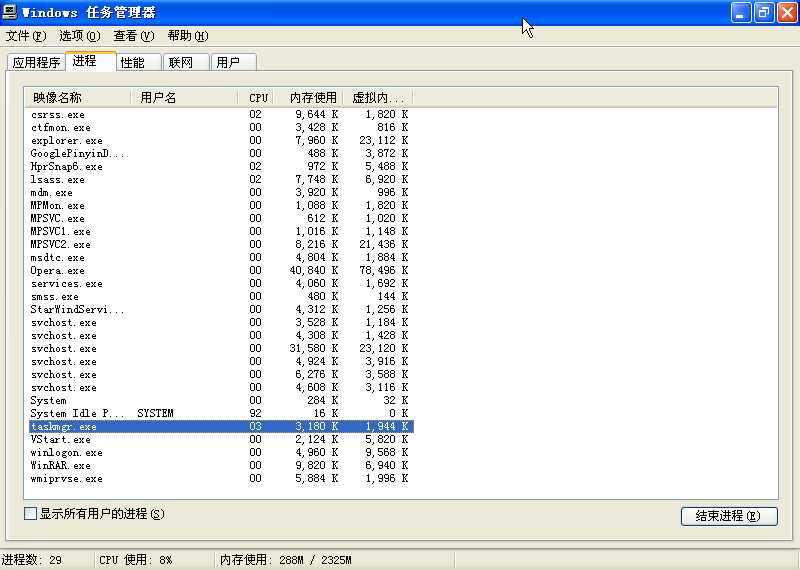Select the VStart.exe process row
Viewport: 800px width, 570px height.
pyautogui.click(x=221, y=439)
